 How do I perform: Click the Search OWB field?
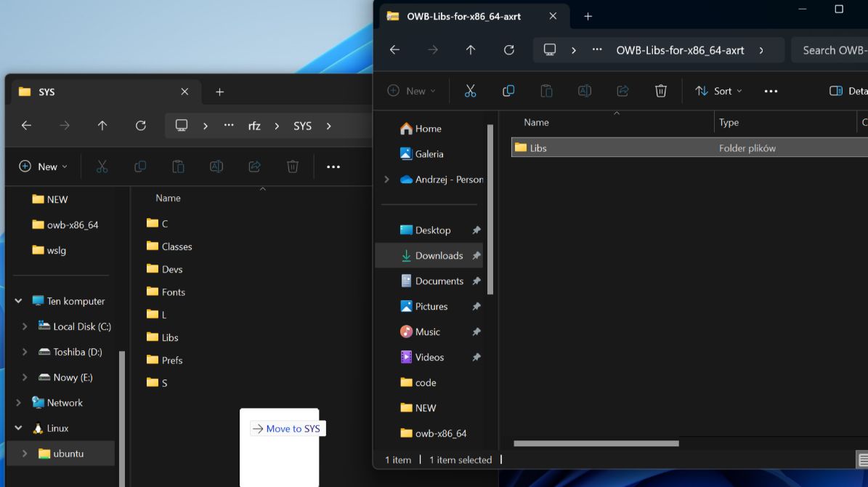(830, 50)
